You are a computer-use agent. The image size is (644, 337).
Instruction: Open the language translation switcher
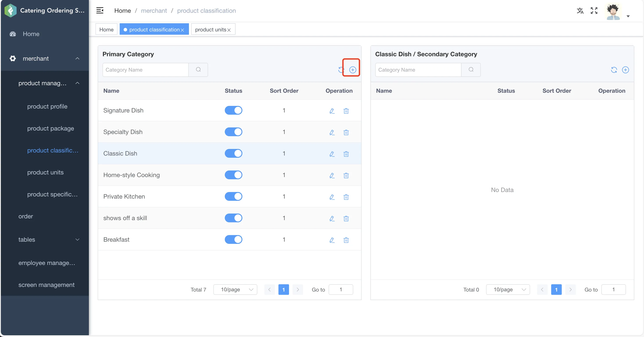(x=580, y=11)
